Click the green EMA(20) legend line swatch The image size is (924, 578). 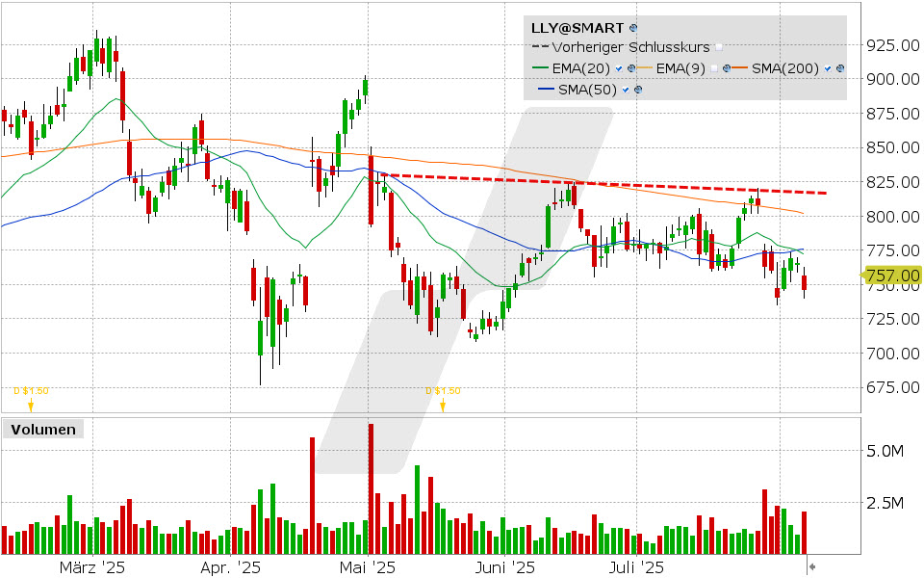(x=540, y=68)
